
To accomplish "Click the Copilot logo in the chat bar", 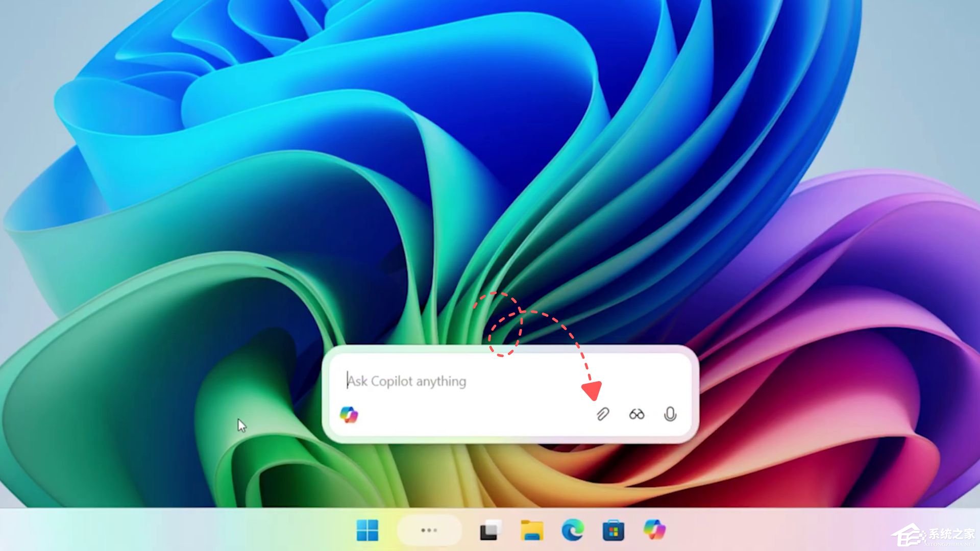I will [x=350, y=414].
